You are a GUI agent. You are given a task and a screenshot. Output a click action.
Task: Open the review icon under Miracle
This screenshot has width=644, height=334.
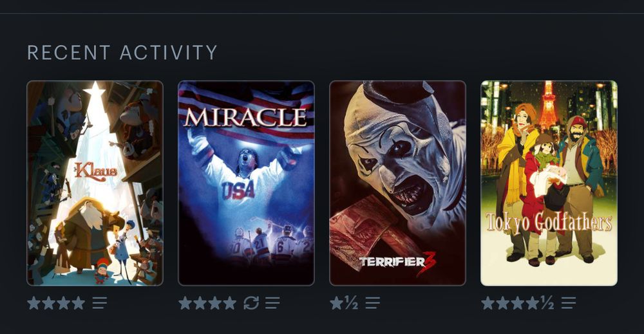272,303
